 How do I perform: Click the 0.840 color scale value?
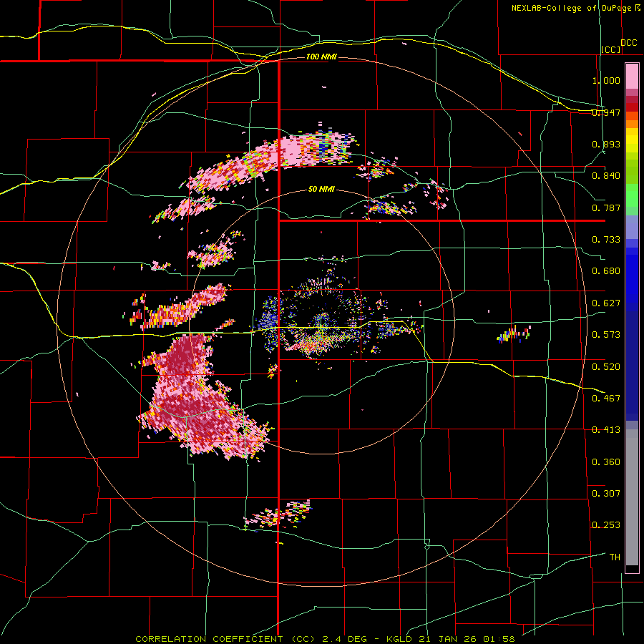(606, 176)
